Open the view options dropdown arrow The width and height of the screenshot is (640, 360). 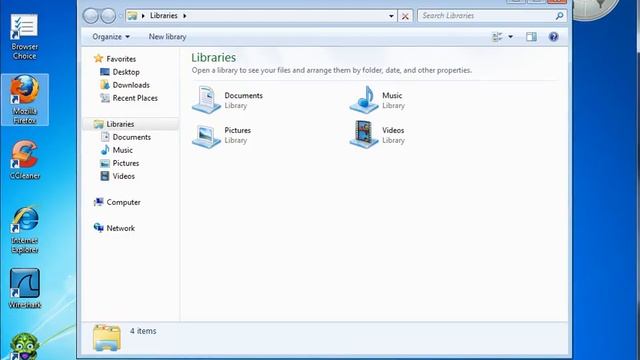point(510,37)
